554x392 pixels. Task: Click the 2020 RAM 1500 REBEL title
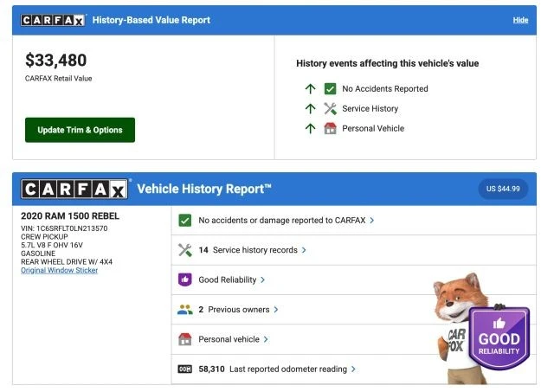[70, 216]
